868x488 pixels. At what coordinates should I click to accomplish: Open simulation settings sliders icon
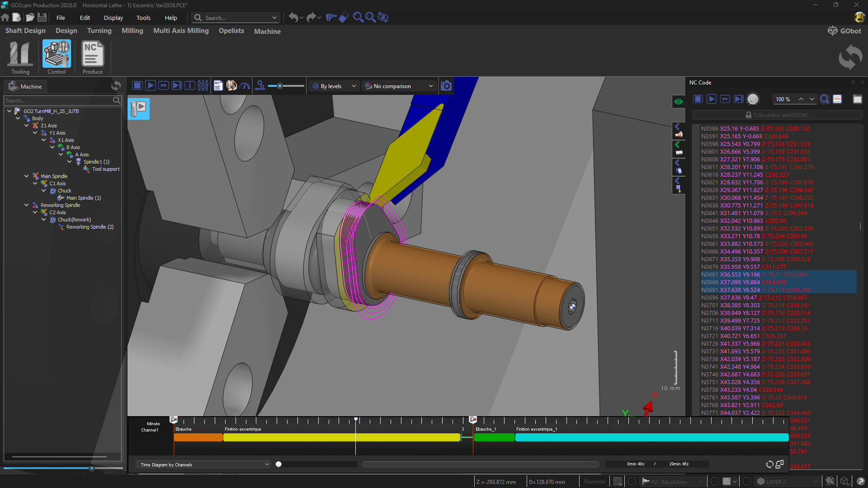click(203, 86)
